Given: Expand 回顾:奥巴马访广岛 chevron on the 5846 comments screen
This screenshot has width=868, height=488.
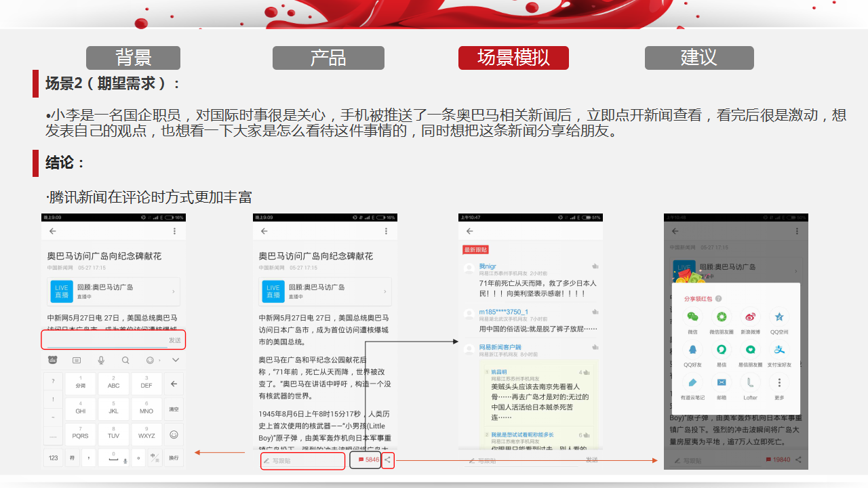Looking at the screenshot, I should [384, 291].
